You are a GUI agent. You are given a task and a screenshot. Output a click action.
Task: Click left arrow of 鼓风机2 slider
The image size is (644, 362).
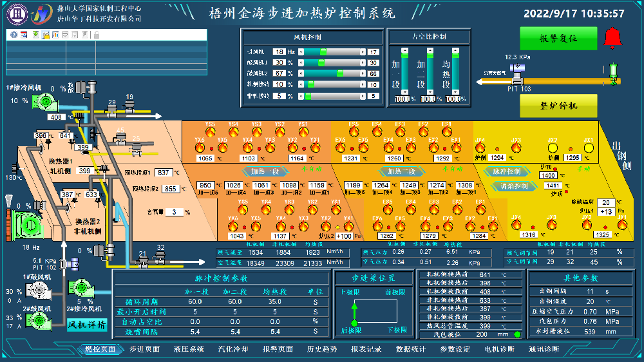299,73
